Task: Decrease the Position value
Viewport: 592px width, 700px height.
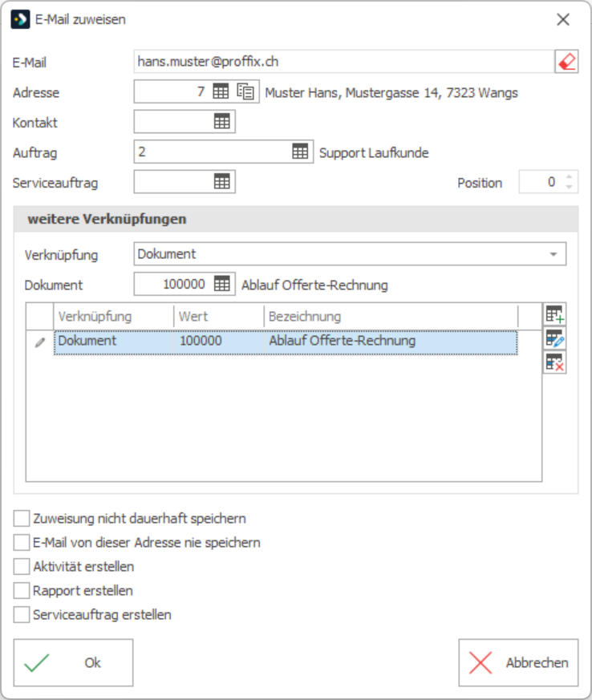Action: 569,187
